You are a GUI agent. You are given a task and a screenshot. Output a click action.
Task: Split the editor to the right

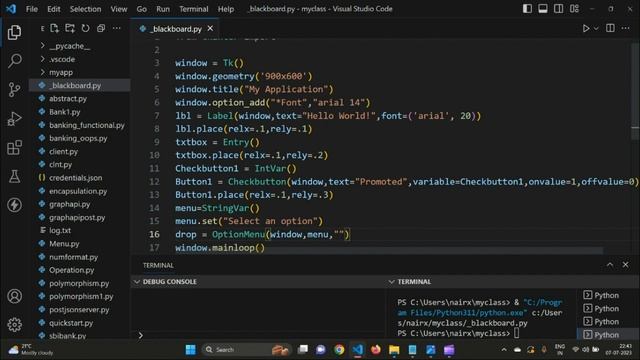(610, 28)
